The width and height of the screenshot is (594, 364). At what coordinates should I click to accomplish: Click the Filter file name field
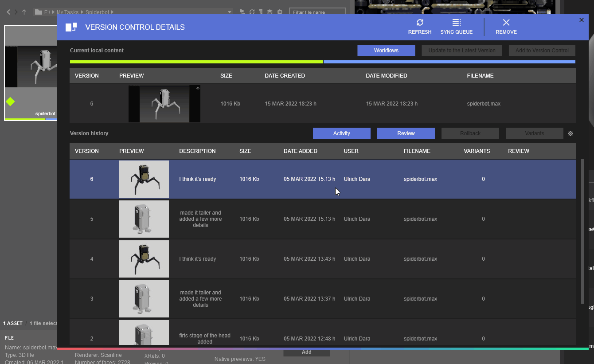[317, 12]
